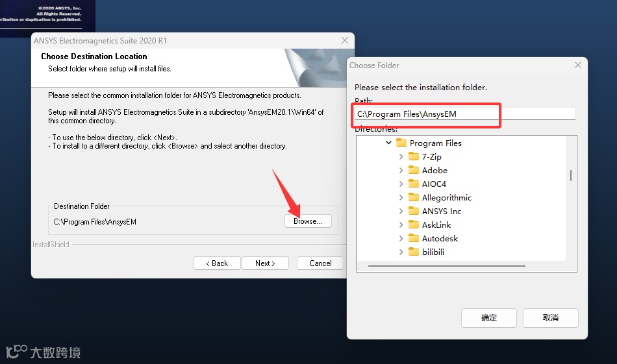
Task: Select the bilibili folder icon
Action: (x=414, y=252)
